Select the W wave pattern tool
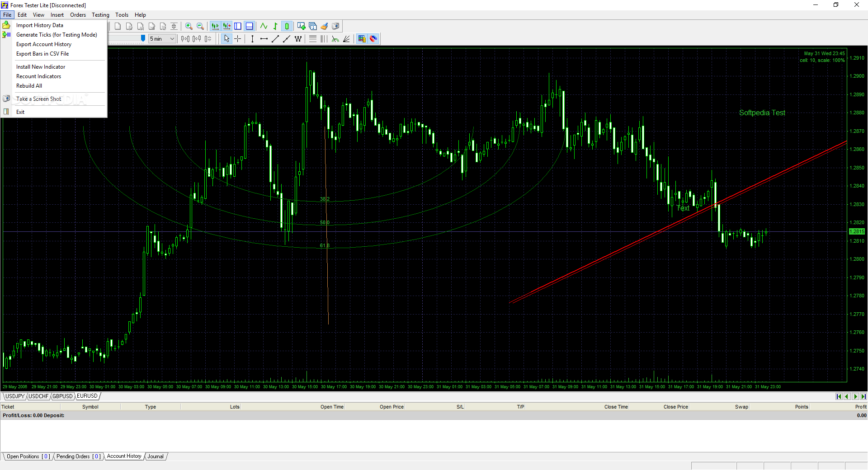 pos(298,39)
